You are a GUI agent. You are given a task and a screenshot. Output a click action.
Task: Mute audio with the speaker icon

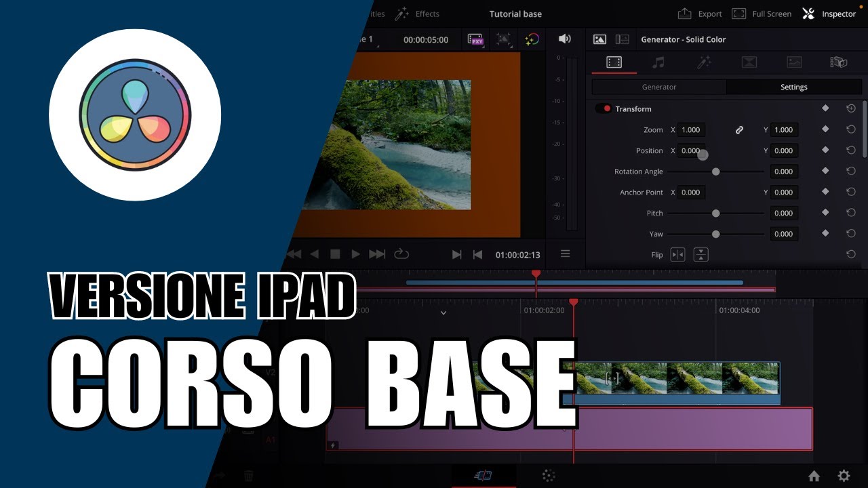564,39
